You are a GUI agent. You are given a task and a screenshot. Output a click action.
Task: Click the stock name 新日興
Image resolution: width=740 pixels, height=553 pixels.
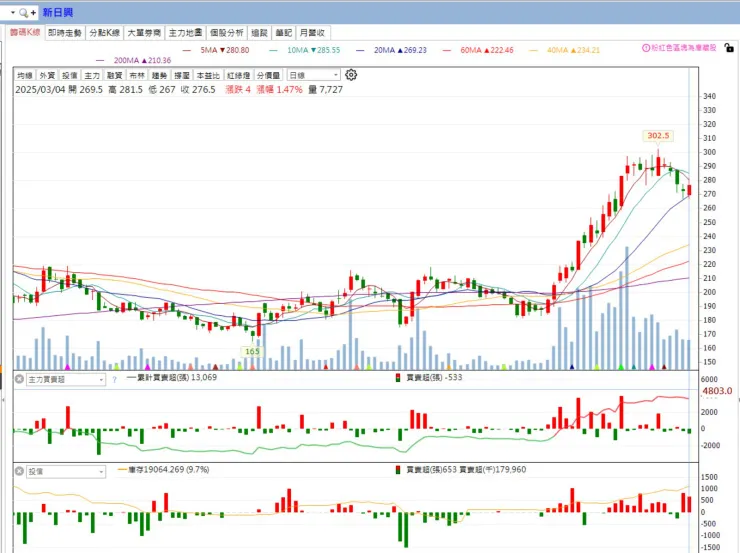(58, 13)
